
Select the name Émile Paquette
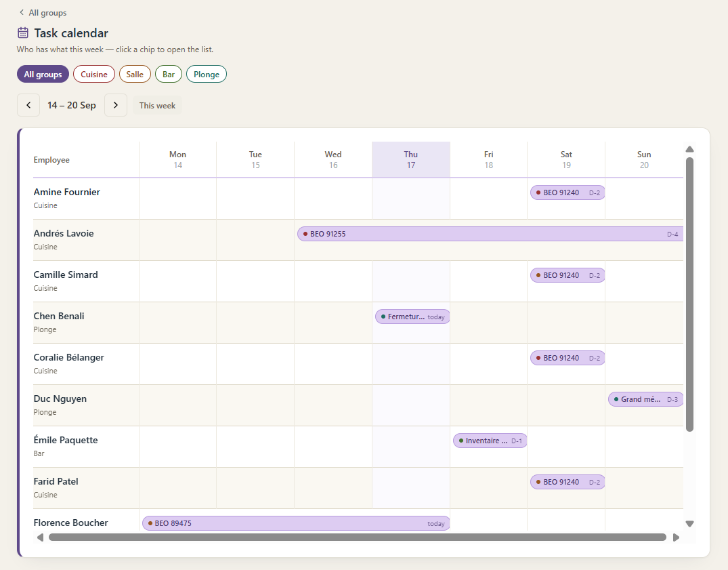(x=66, y=440)
